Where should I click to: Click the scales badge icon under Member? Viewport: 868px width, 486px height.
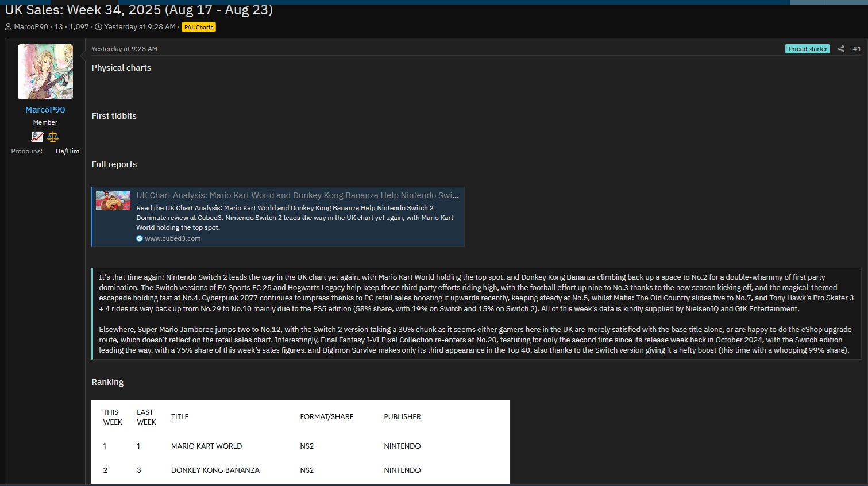pos(53,137)
